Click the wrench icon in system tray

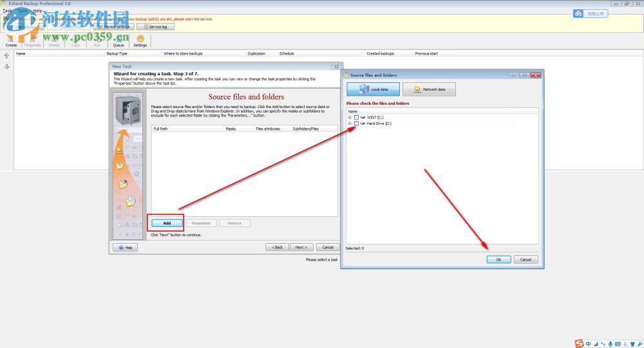tap(640, 344)
